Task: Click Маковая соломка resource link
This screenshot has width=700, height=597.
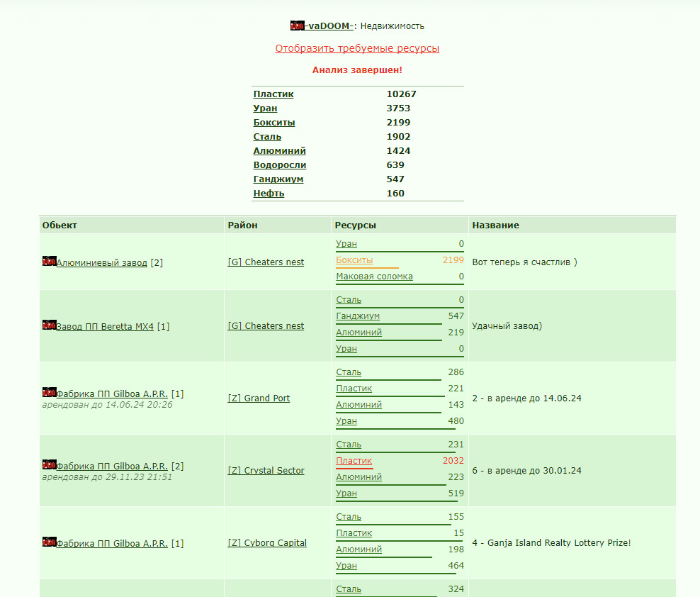Action: click(x=374, y=277)
